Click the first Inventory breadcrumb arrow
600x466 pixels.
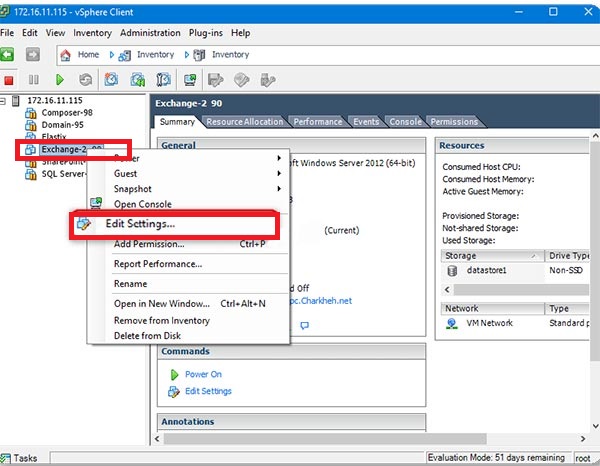coord(111,55)
